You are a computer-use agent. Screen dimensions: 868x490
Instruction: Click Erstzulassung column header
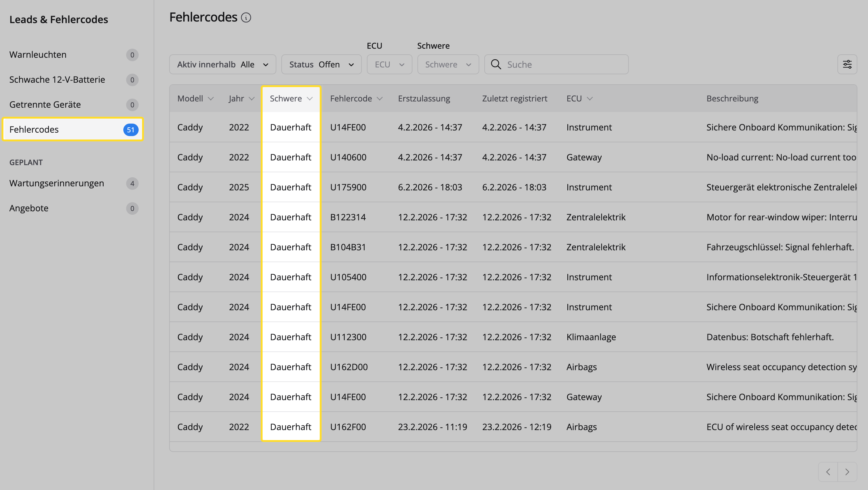tap(424, 99)
